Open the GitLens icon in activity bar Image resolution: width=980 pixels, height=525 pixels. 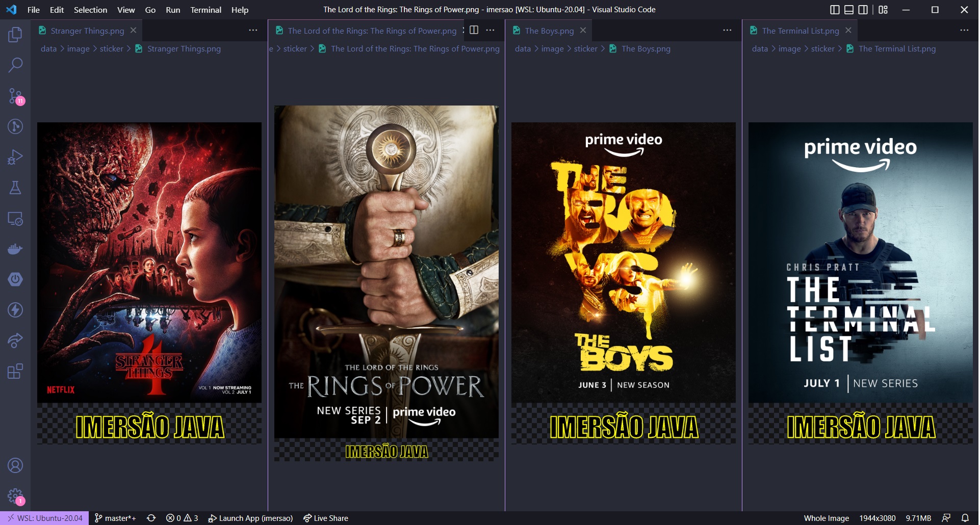15,126
